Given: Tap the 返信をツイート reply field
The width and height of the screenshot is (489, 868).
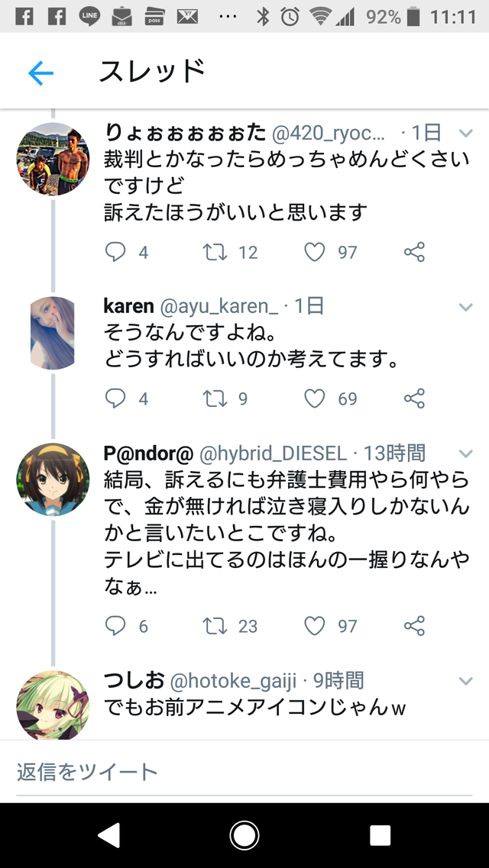Looking at the screenshot, I should click(x=244, y=771).
